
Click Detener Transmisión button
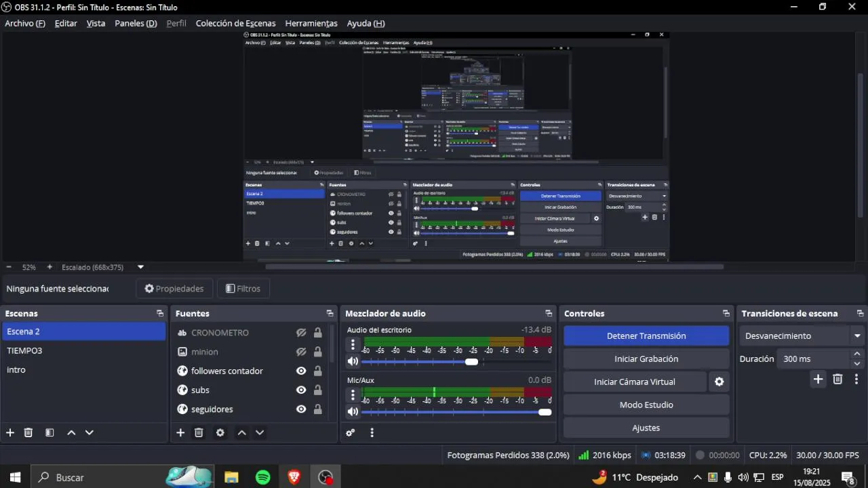point(646,335)
